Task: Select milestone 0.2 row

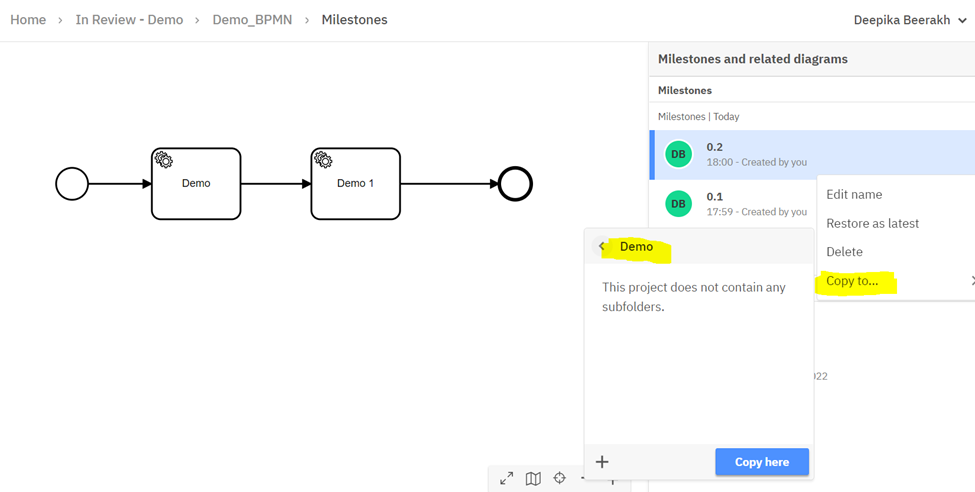Action: [x=811, y=154]
